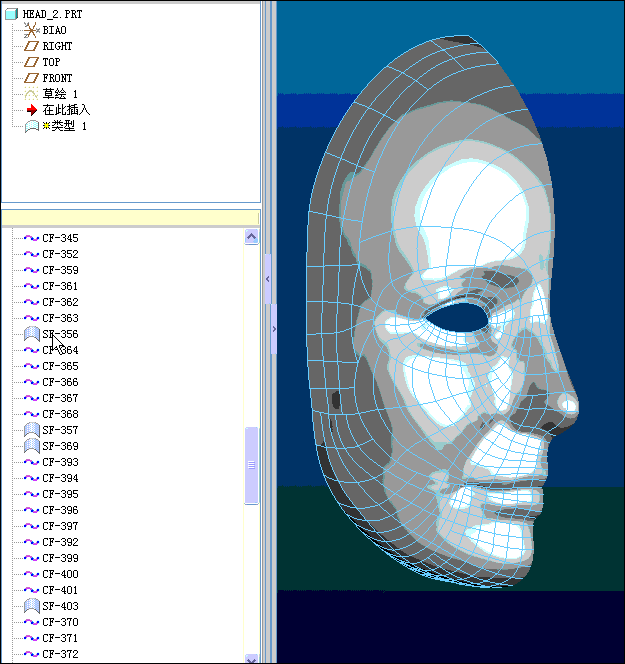The image size is (625, 664).
Task: Click the curve icon beside CF-361
Action: coord(32,286)
